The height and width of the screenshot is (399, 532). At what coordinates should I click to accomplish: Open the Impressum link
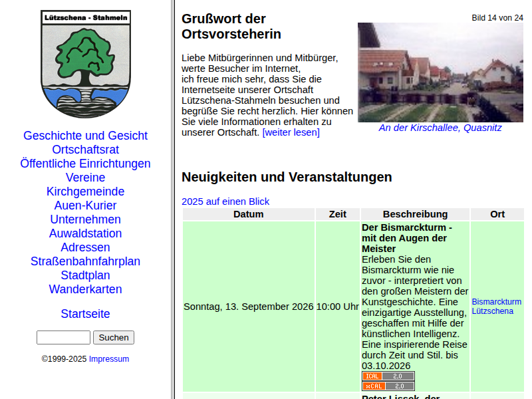(x=109, y=359)
